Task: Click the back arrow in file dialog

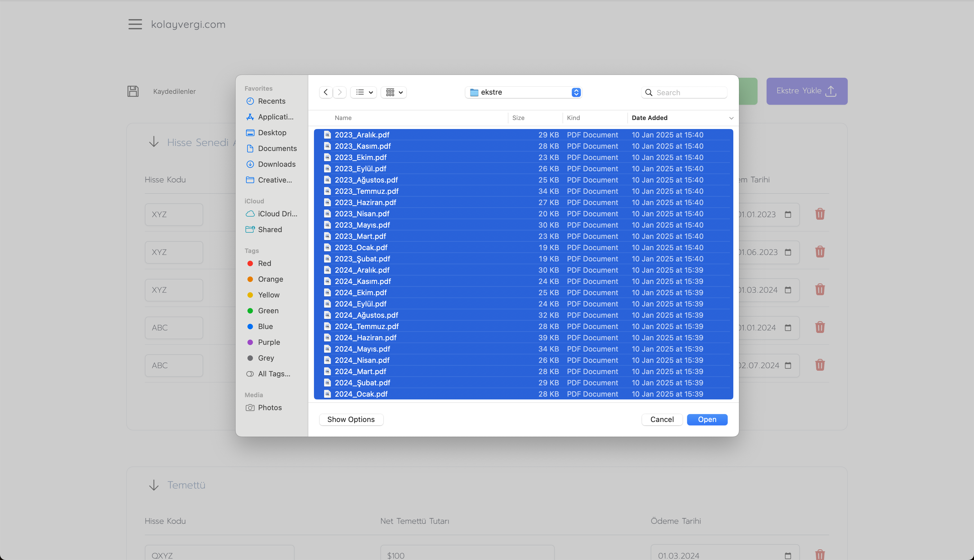Action: pyautogui.click(x=326, y=92)
